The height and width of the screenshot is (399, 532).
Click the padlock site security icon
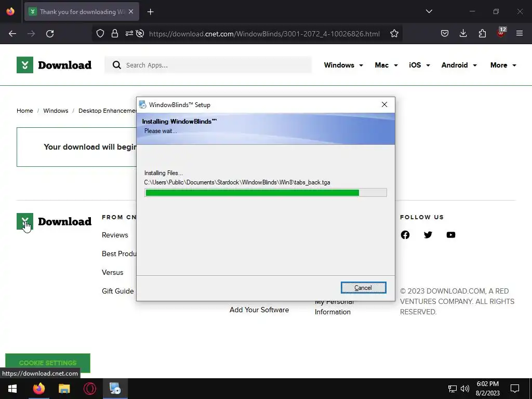(115, 34)
